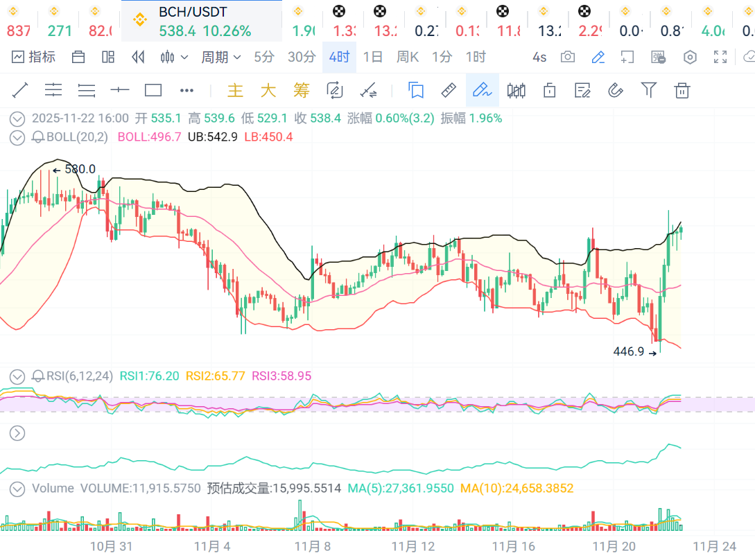This screenshot has width=755, height=560.
Task: Click the 主 main force button
Action: coord(236,90)
